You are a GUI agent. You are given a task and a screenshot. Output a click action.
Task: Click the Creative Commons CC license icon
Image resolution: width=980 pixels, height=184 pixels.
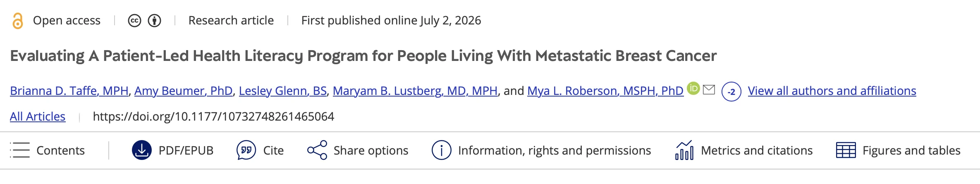(x=134, y=21)
